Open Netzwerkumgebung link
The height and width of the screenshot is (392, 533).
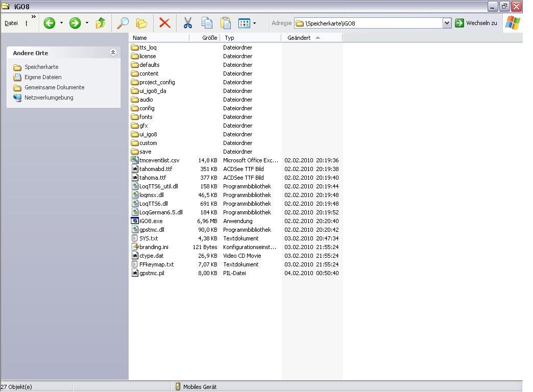click(49, 97)
